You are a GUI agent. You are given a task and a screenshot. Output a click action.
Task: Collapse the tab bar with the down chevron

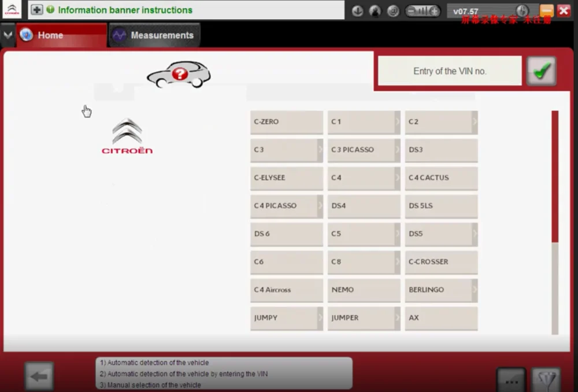coord(8,35)
